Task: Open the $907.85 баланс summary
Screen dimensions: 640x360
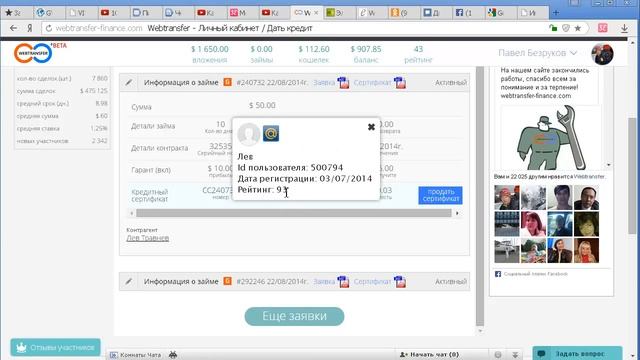Action: tap(366, 54)
